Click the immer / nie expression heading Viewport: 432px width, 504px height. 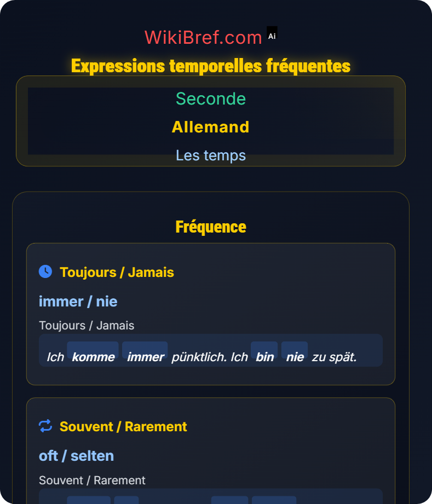coord(77,302)
